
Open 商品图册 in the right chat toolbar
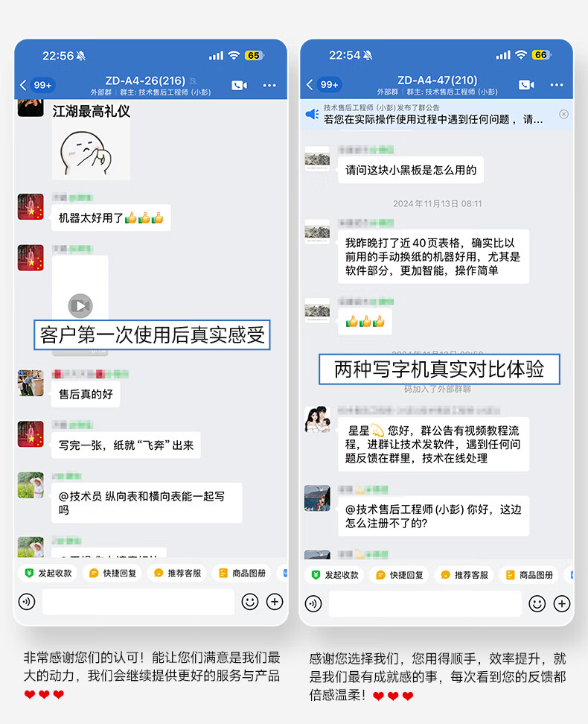tap(529, 575)
